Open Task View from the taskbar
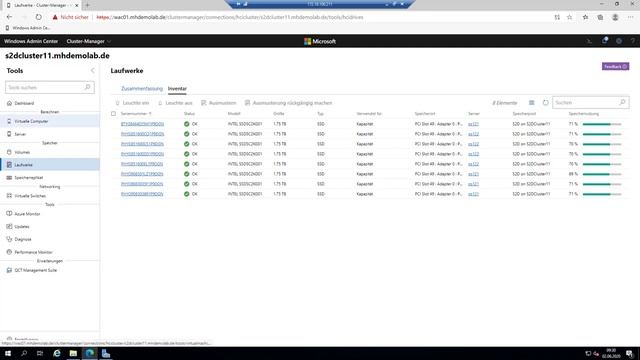 pos(40,353)
